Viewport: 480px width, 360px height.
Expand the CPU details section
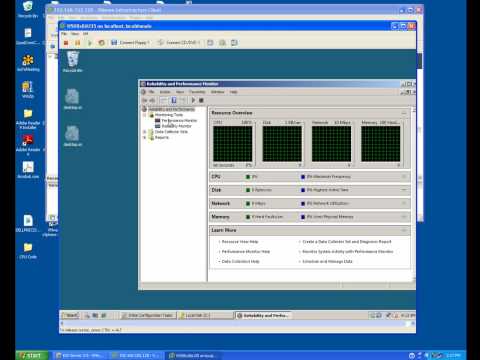(404, 177)
